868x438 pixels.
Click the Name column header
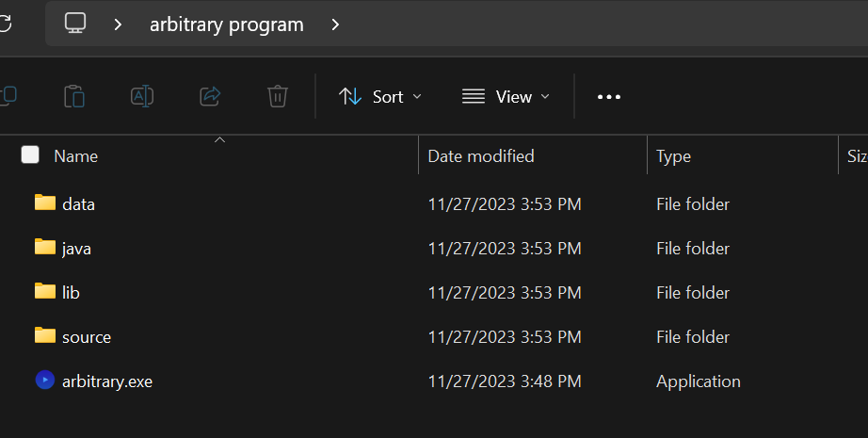click(x=76, y=156)
